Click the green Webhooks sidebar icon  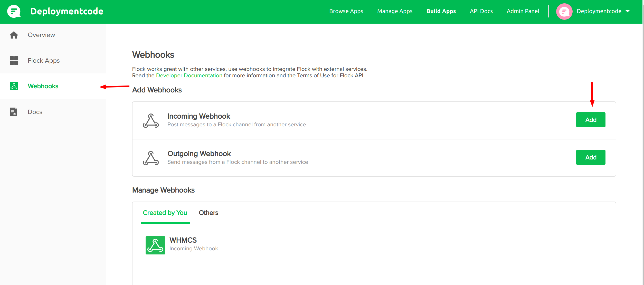(14, 86)
